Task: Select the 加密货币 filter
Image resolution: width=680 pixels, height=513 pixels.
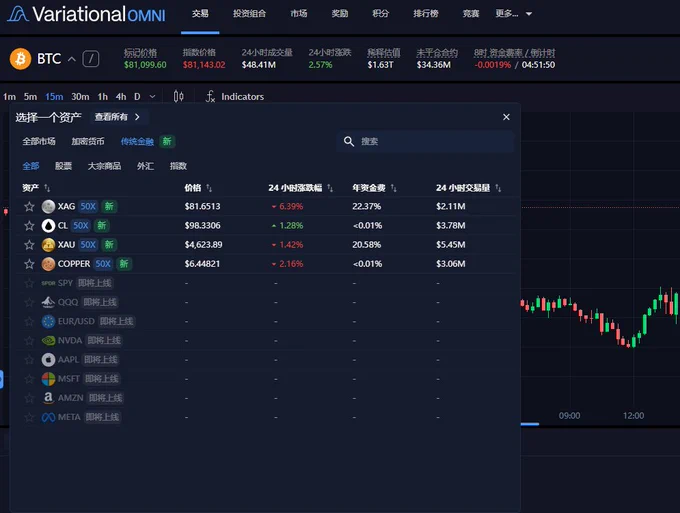Action: tap(88, 141)
